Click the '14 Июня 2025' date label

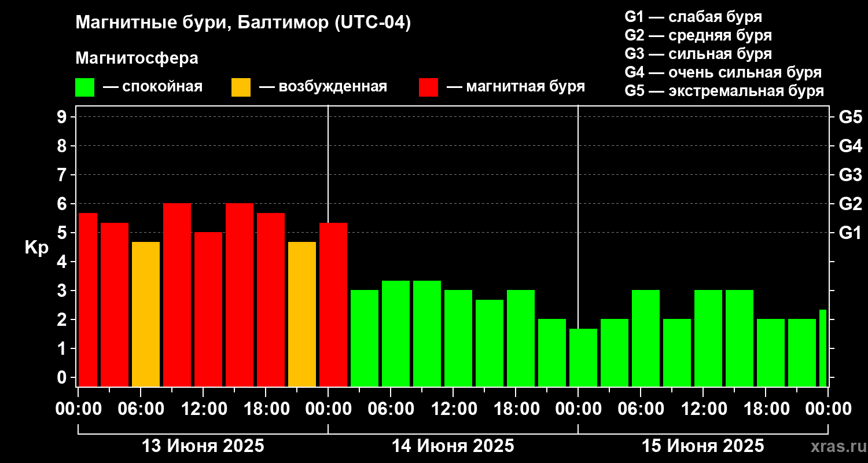[x=453, y=446]
